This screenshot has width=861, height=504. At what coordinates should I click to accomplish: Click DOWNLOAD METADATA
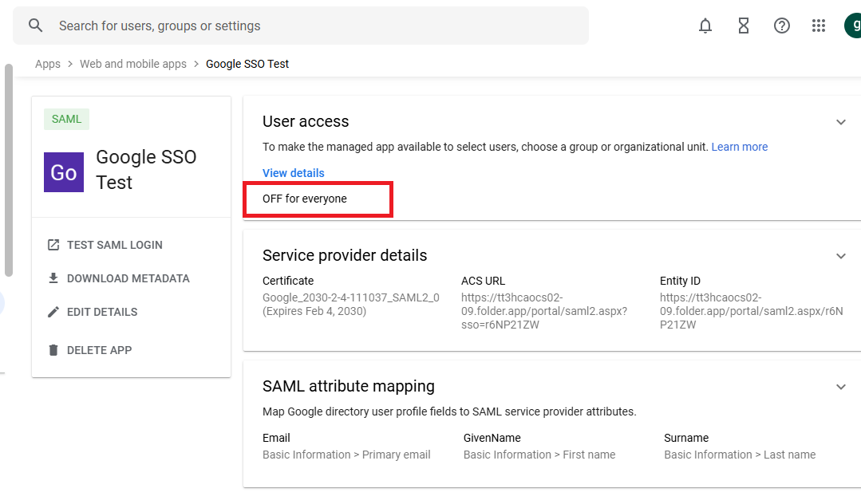pyautogui.click(x=128, y=278)
